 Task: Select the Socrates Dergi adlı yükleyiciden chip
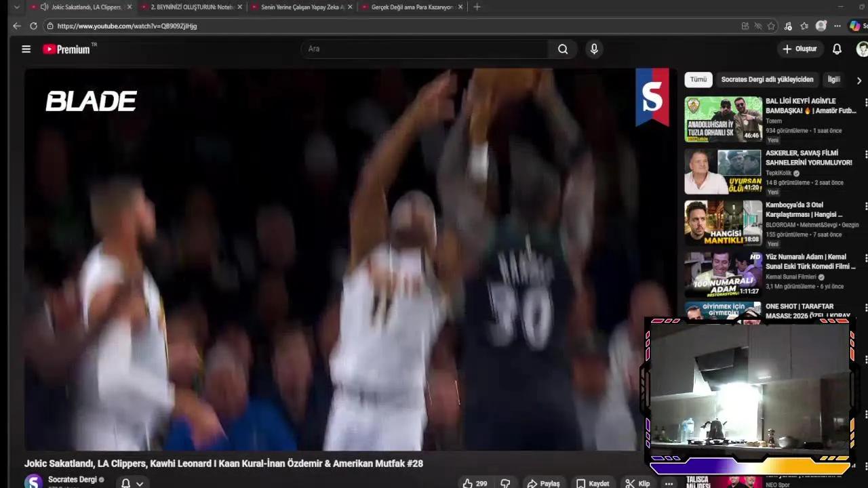[767, 79]
